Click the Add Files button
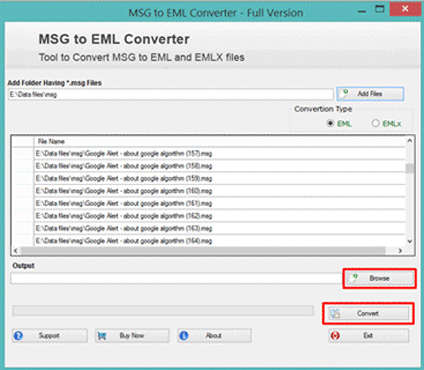This screenshot has width=424, height=370. coord(370,94)
